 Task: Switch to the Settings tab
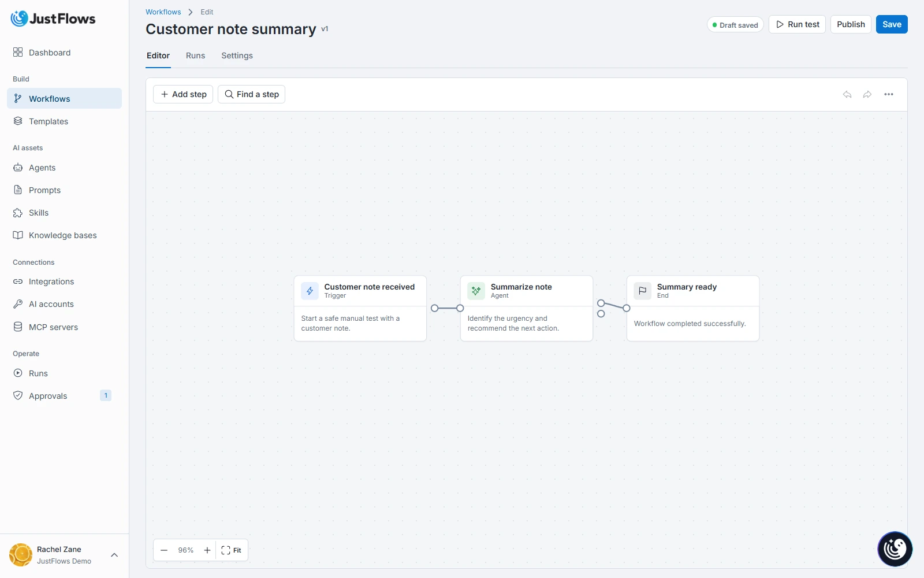click(x=237, y=55)
